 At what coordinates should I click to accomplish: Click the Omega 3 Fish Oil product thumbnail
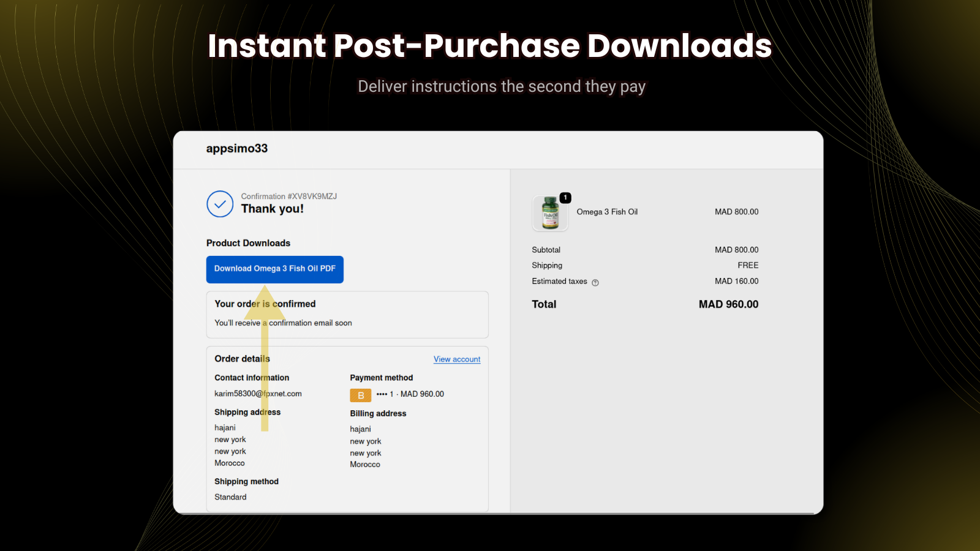click(x=550, y=213)
